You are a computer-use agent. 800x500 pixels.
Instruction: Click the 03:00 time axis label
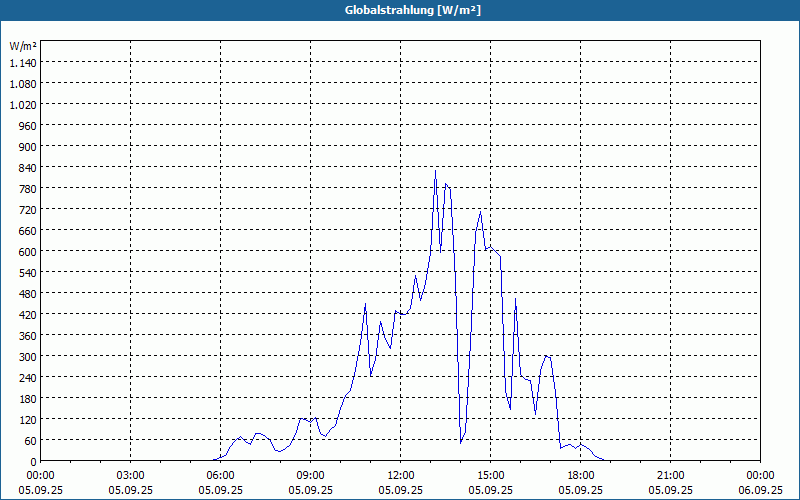(131, 476)
